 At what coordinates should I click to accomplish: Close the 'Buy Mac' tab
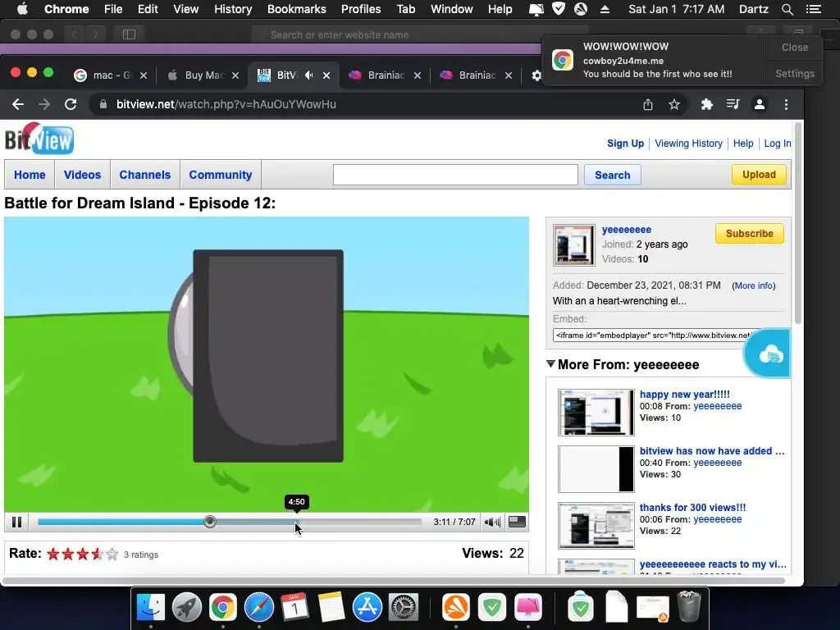(235, 75)
